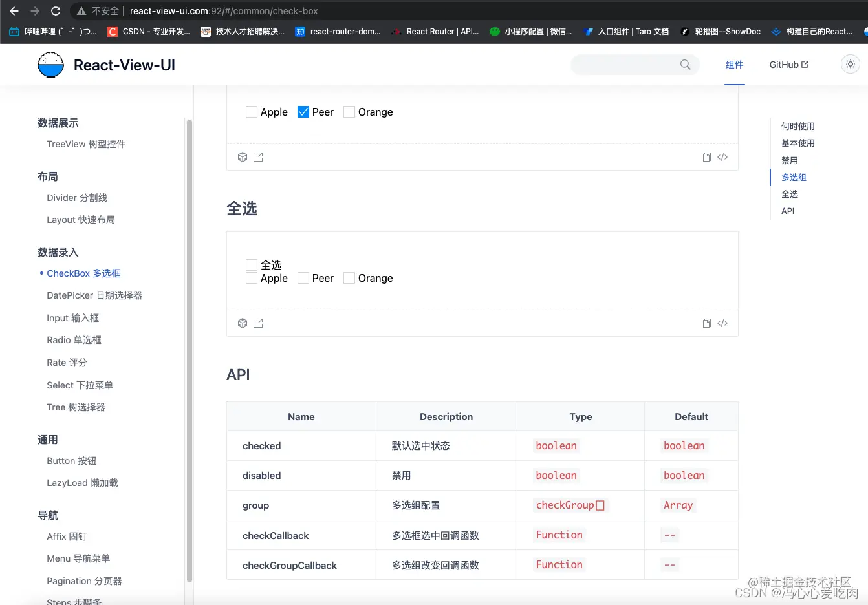The width and height of the screenshot is (868, 605).
Task: Open Button 按钮 in sidebar
Action: point(71,461)
